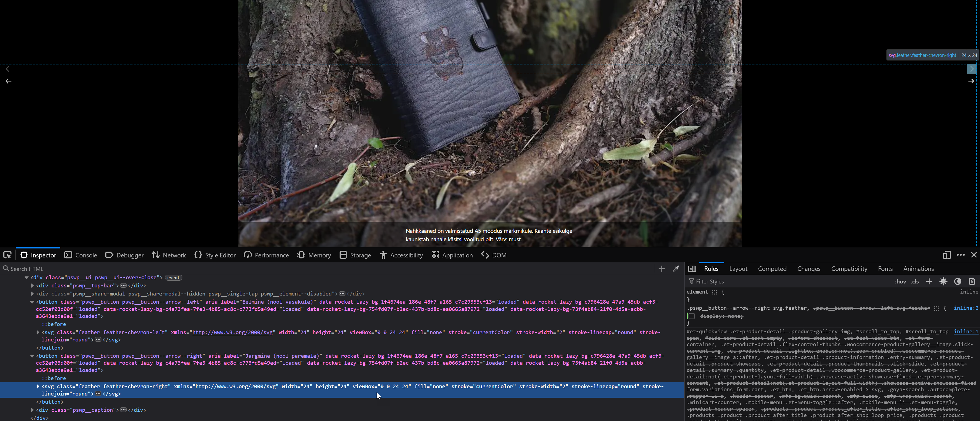
Task: Open the Computed styles tab
Action: click(772, 269)
